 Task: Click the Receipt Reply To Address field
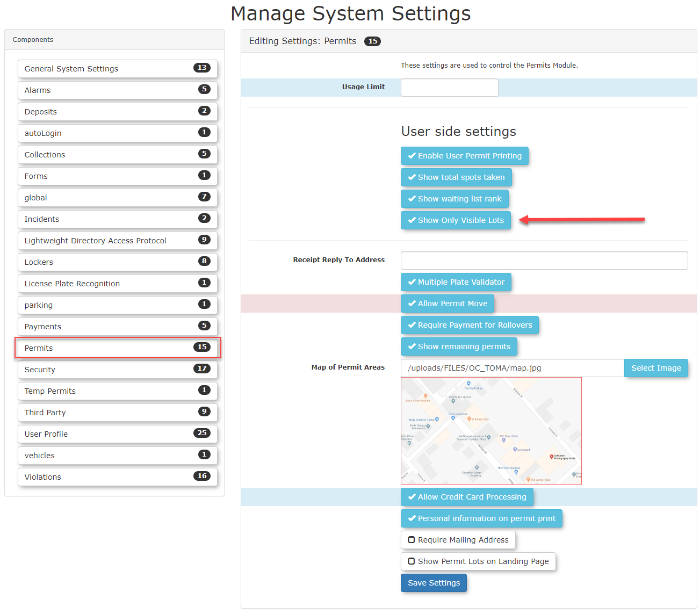pyautogui.click(x=544, y=261)
